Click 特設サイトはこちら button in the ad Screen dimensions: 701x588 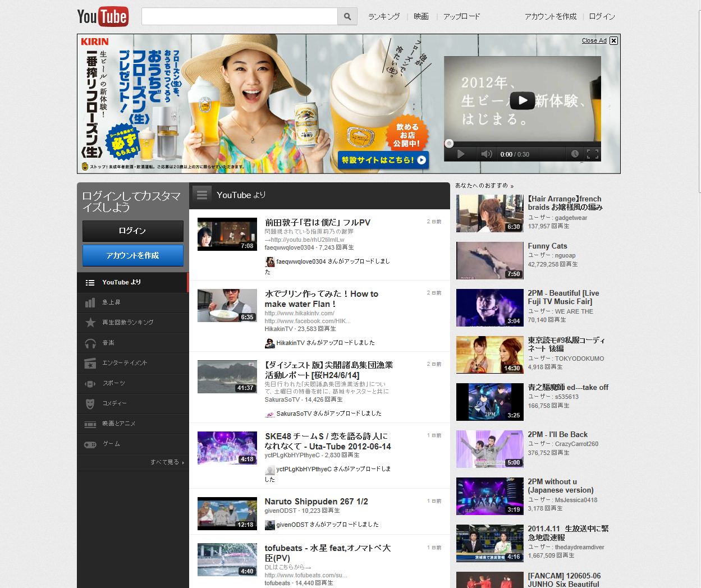(383, 160)
